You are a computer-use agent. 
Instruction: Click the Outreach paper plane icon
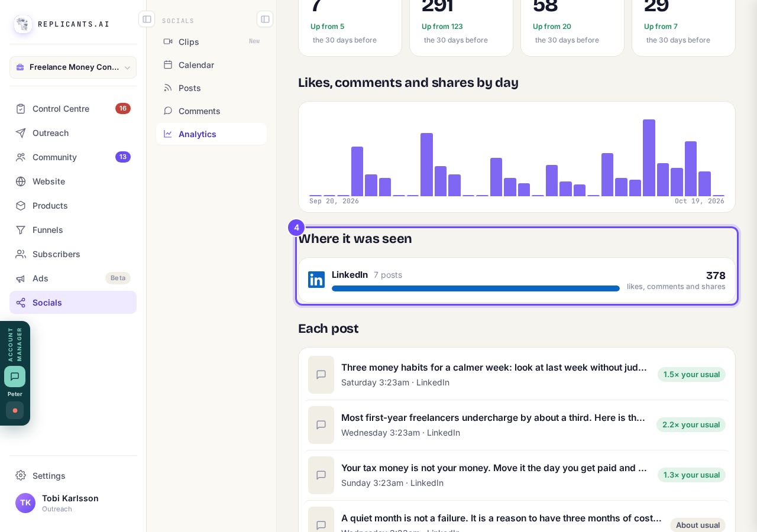[21, 133]
